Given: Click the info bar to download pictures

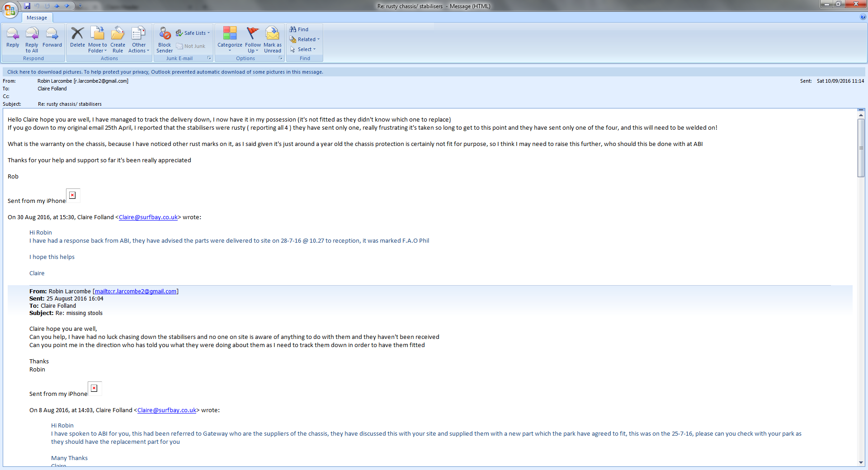Looking at the screenshot, I should [x=434, y=72].
